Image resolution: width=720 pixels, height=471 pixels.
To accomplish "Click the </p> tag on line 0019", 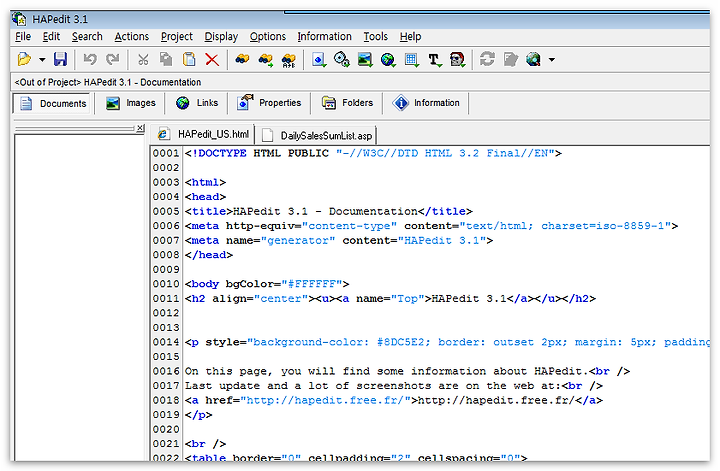I will (198, 415).
